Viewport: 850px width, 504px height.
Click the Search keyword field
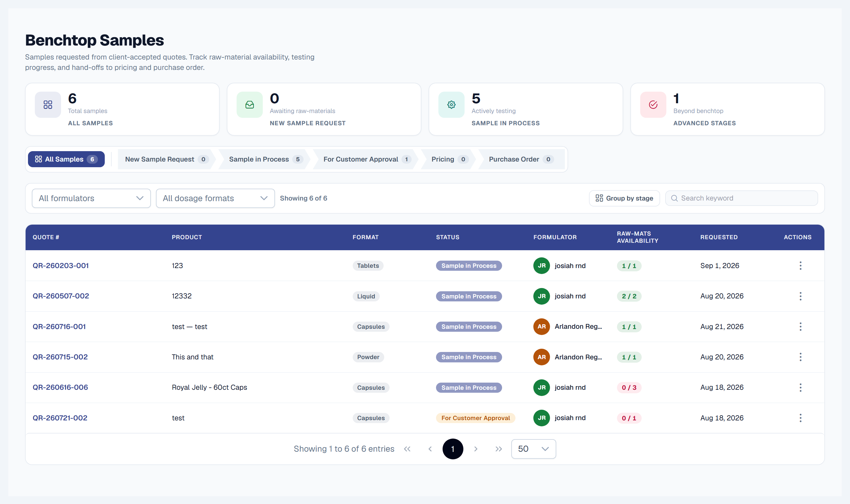(x=741, y=198)
